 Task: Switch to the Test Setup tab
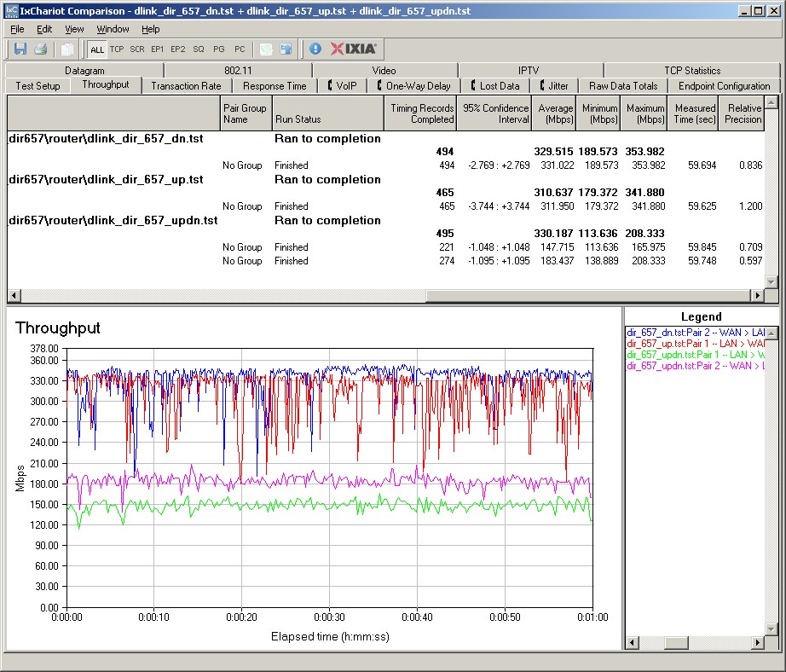38,86
